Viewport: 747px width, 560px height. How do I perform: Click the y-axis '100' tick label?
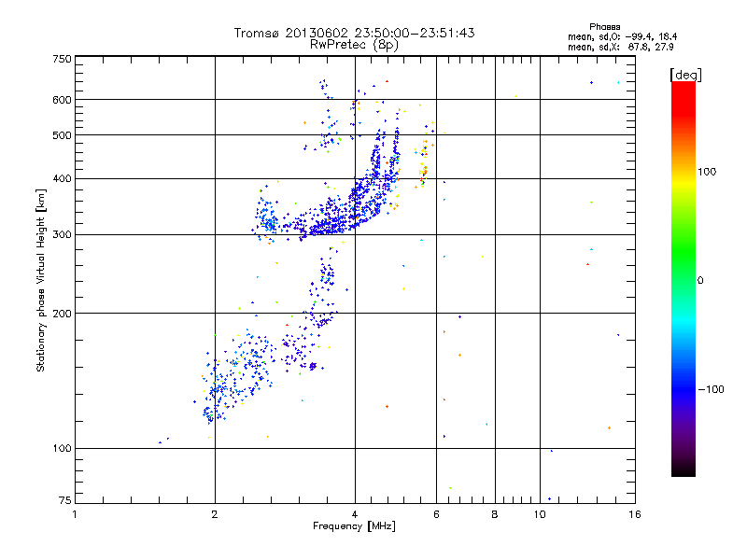point(62,449)
